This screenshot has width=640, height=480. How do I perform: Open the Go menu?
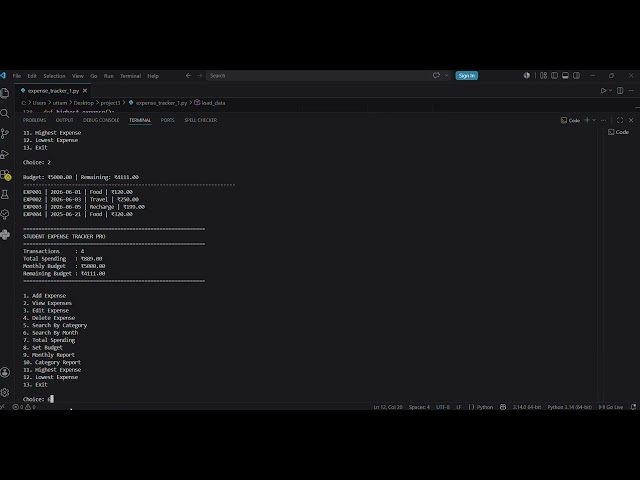(x=94, y=76)
